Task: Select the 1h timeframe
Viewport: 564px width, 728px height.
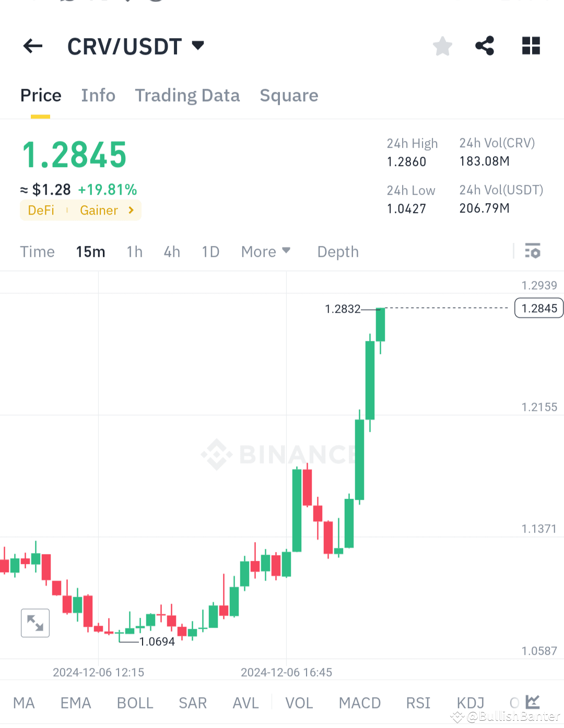Action: pos(134,251)
